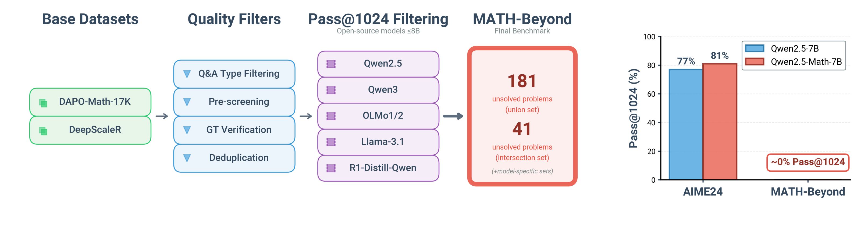
Task: Click the funnel icon next to Deduplication
Action: click(187, 158)
